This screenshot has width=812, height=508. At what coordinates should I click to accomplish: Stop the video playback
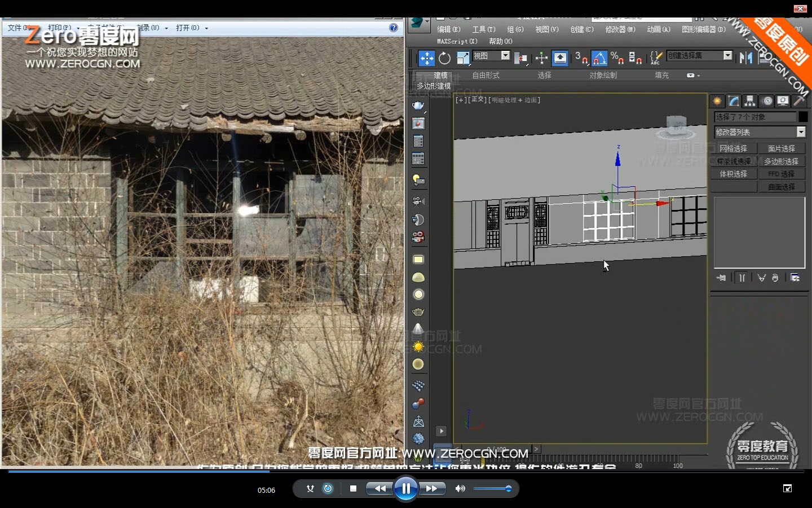pyautogui.click(x=353, y=489)
